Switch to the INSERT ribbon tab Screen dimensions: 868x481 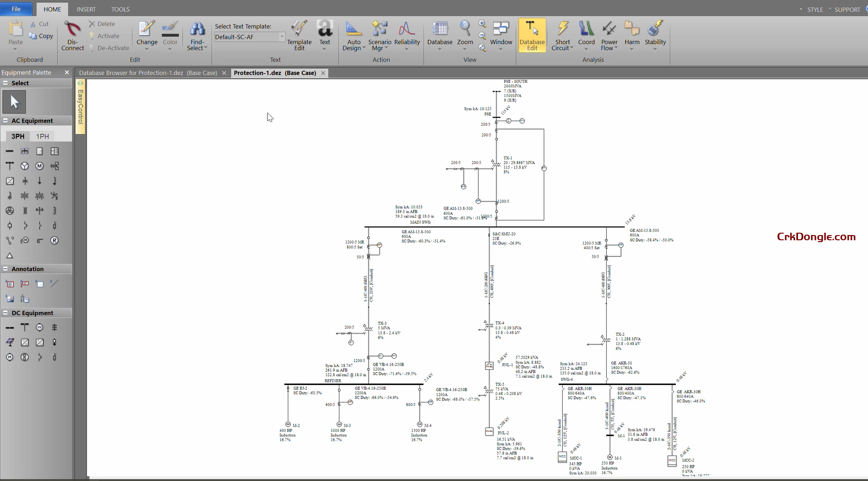86,9
